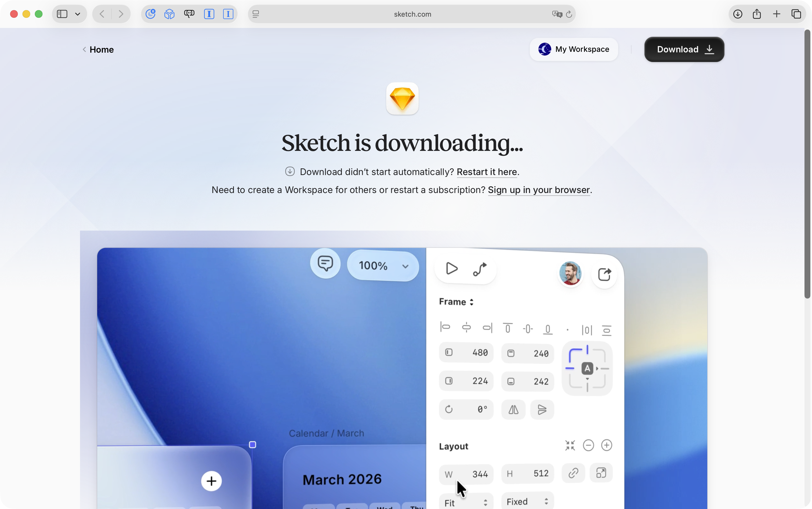Screen dimensions: 812x509
Task: Open the reader view icon in address bar
Action: (x=256, y=14)
